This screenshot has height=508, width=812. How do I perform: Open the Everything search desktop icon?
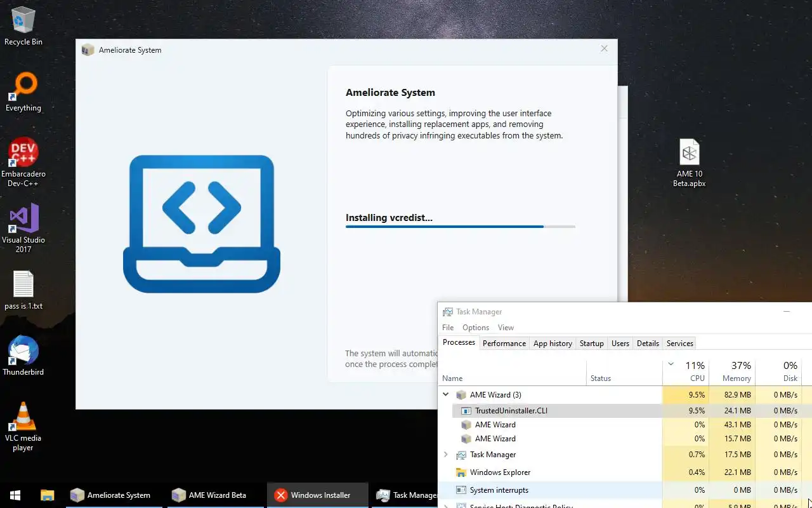tap(23, 92)
